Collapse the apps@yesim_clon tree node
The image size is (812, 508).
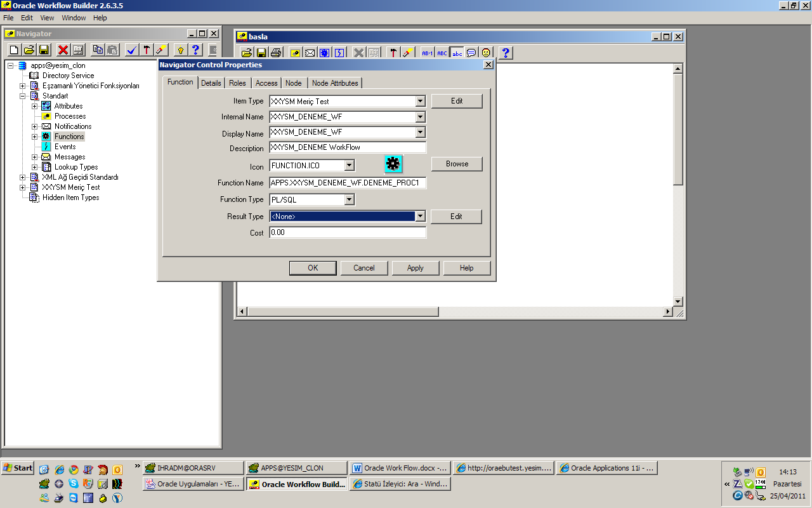11,65
